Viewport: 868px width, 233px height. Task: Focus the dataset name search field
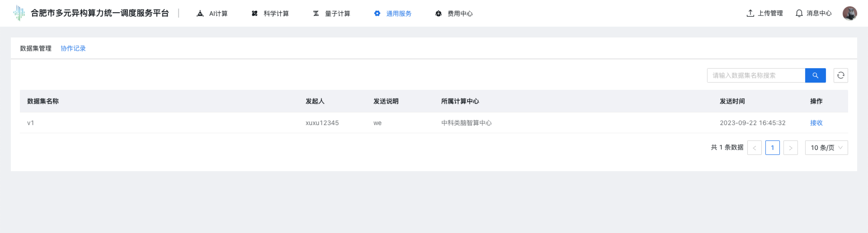(756, 75)
